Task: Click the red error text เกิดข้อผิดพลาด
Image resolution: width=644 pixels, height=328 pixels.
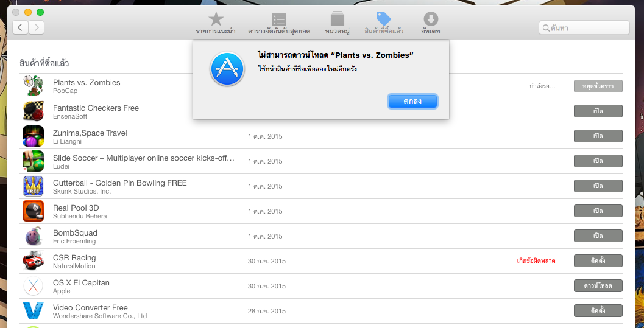Action: point(536,261)
